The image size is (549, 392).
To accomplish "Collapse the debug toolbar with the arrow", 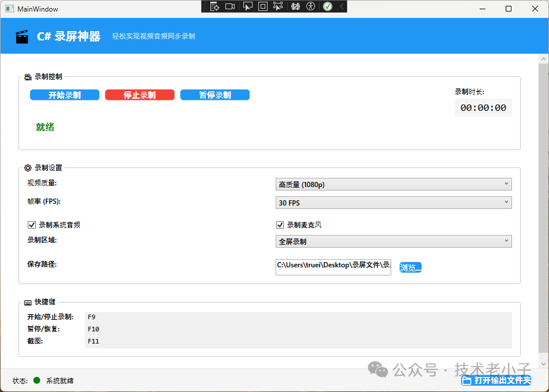I will tap(342, 7).
